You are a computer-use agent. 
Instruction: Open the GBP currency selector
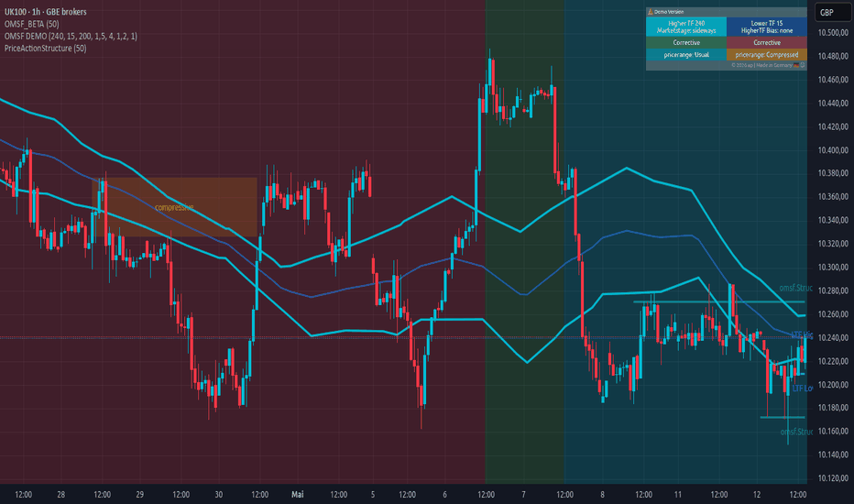pos(832,13)
